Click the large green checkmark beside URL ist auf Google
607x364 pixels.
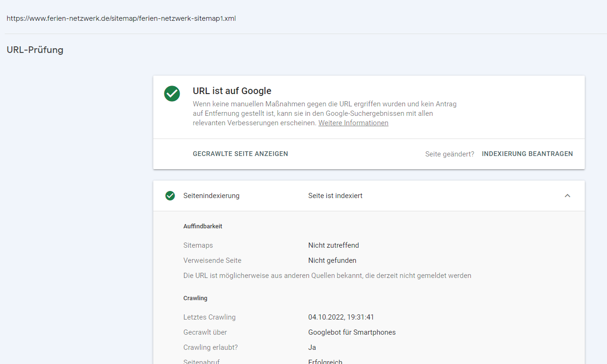[172, 94]
